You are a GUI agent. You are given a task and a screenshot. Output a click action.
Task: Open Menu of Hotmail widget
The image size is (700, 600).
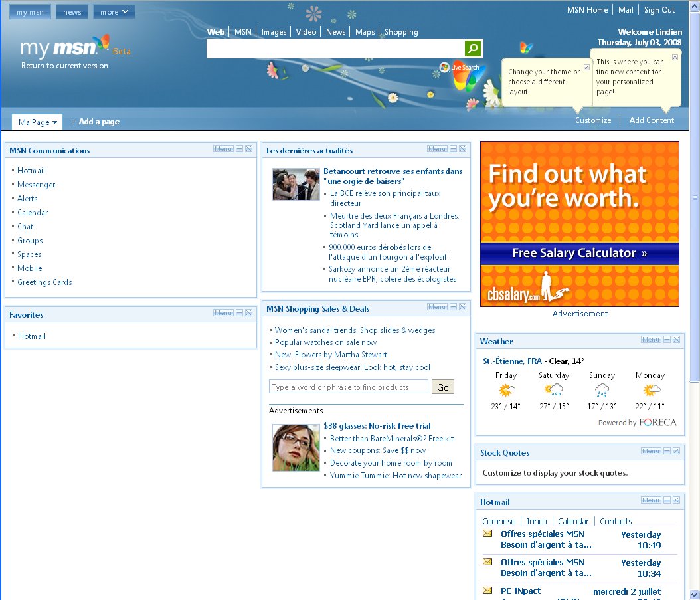(x=651, y=500)
